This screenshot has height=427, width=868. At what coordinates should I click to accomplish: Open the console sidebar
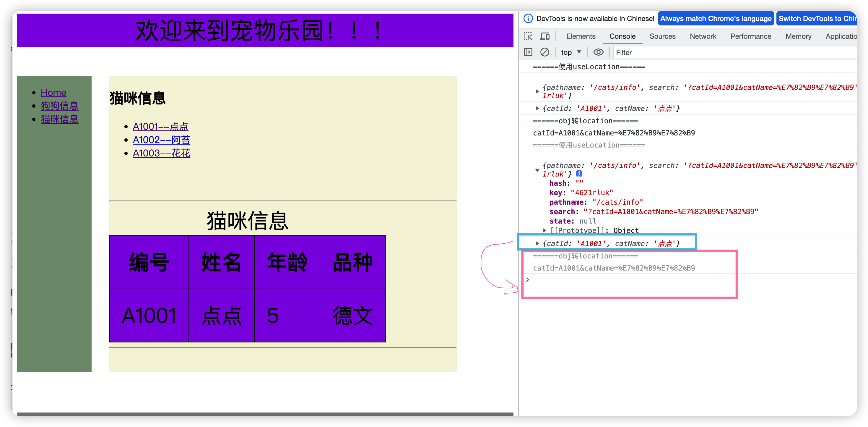tap(528, 52)
